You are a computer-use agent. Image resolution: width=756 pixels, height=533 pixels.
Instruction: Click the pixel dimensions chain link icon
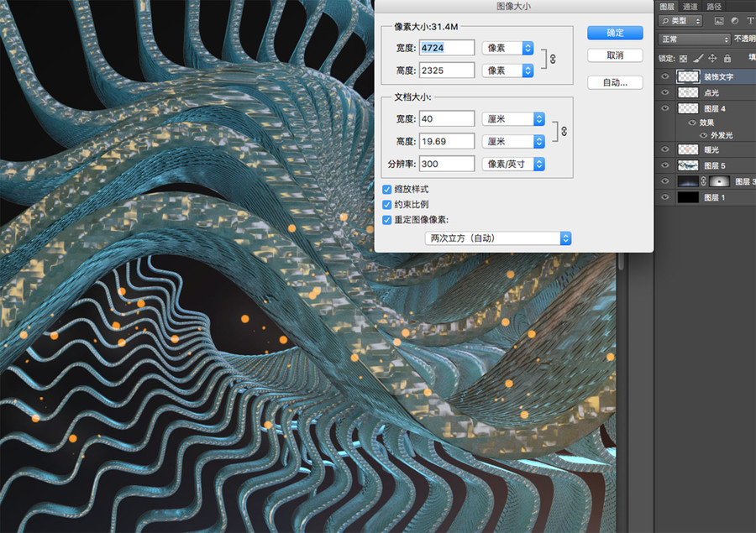(553, 59)
